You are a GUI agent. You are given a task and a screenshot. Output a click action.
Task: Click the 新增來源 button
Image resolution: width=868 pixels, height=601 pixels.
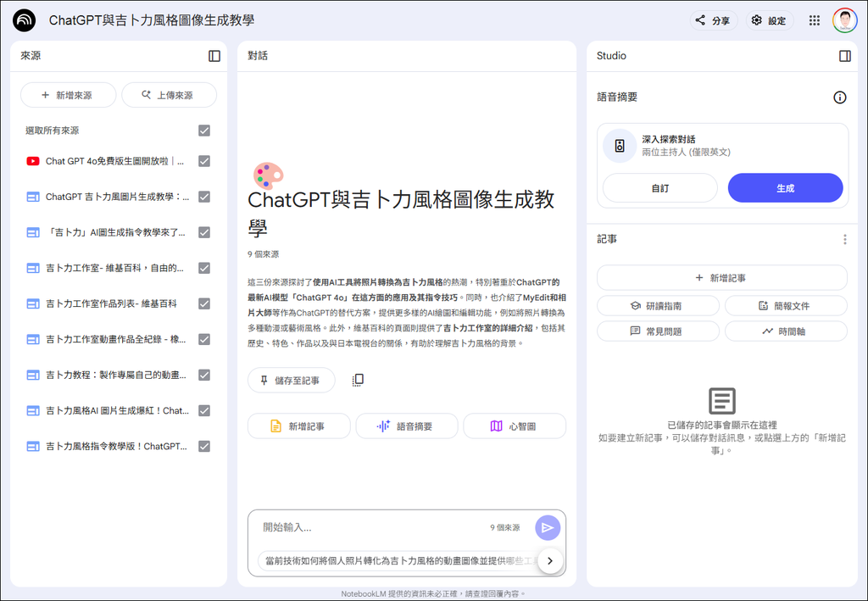coord(68,95)
